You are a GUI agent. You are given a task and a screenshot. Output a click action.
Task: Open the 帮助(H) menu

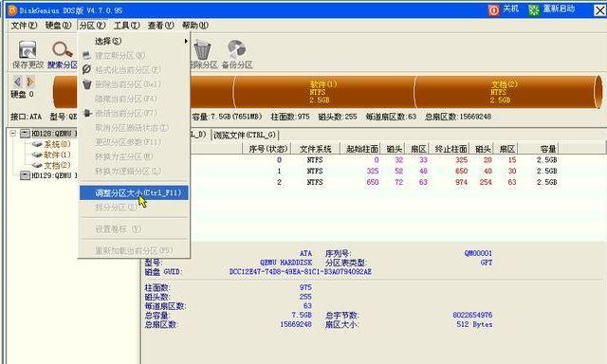[x=194, y=26]
